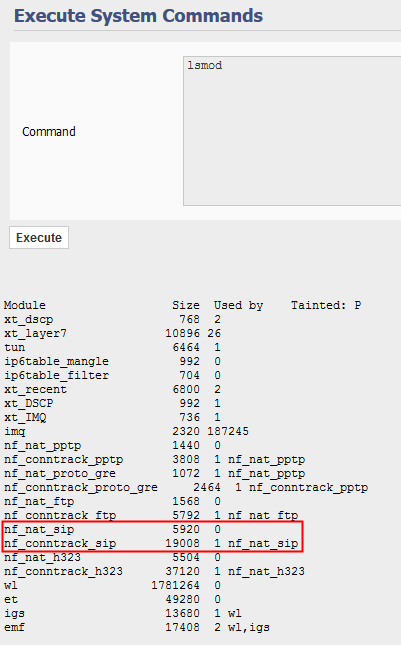Click the emf module entry

click(x=14, y=627)
